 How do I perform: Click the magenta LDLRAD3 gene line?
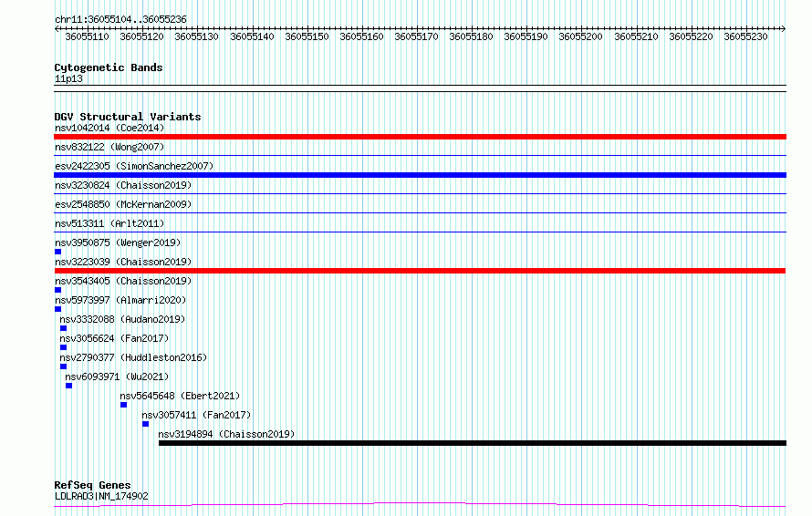coord(420,505)
